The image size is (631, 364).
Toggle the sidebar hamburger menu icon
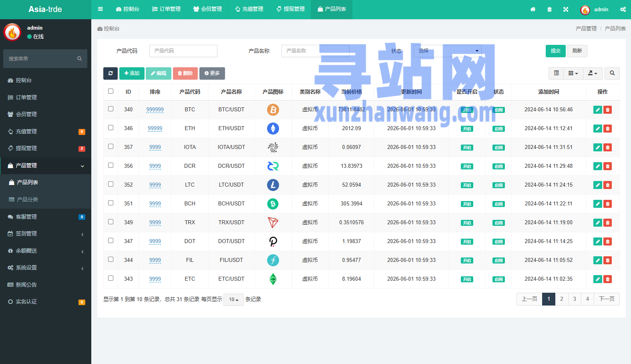pos(100,9)
